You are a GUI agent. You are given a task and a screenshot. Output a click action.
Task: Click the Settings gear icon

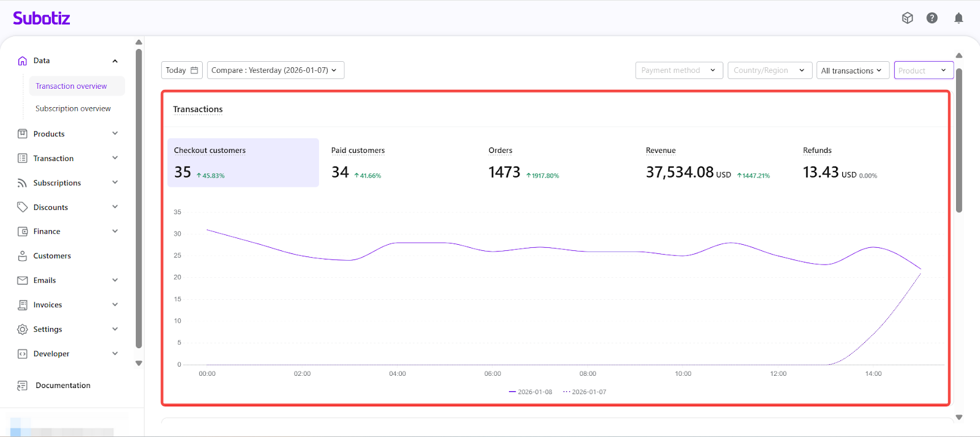pyautogui.click(x=23, y=329)
